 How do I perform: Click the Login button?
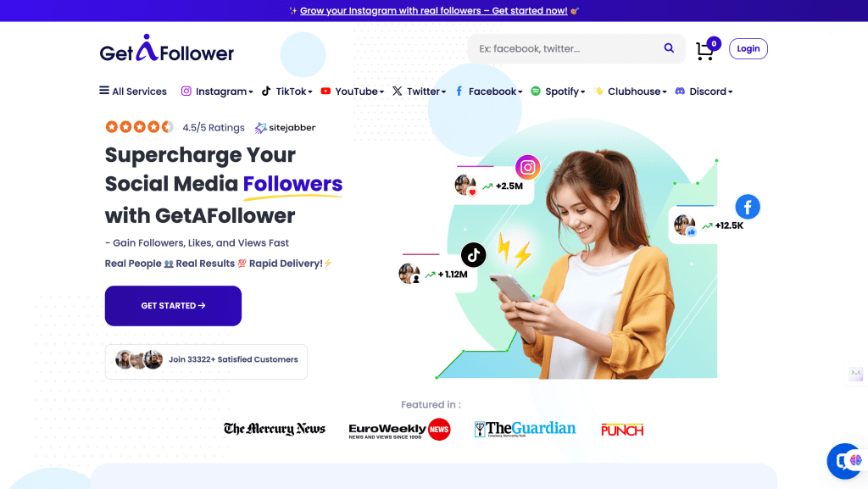point(748,48)
